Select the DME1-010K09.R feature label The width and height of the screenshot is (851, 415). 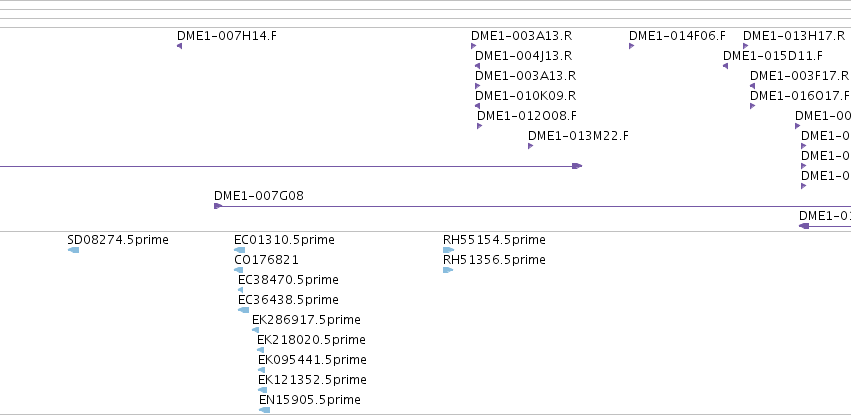tap(525, 96)
